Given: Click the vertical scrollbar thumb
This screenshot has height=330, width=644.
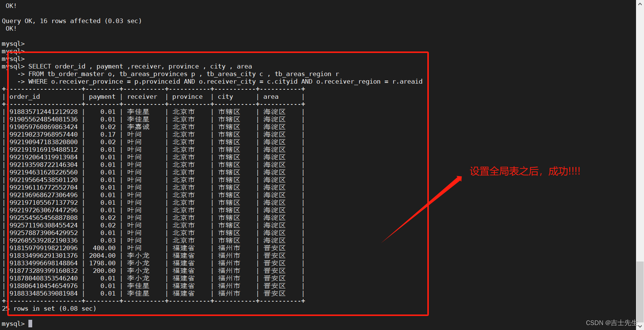Looking at the screenshot, I should click(x=640, y=291).
